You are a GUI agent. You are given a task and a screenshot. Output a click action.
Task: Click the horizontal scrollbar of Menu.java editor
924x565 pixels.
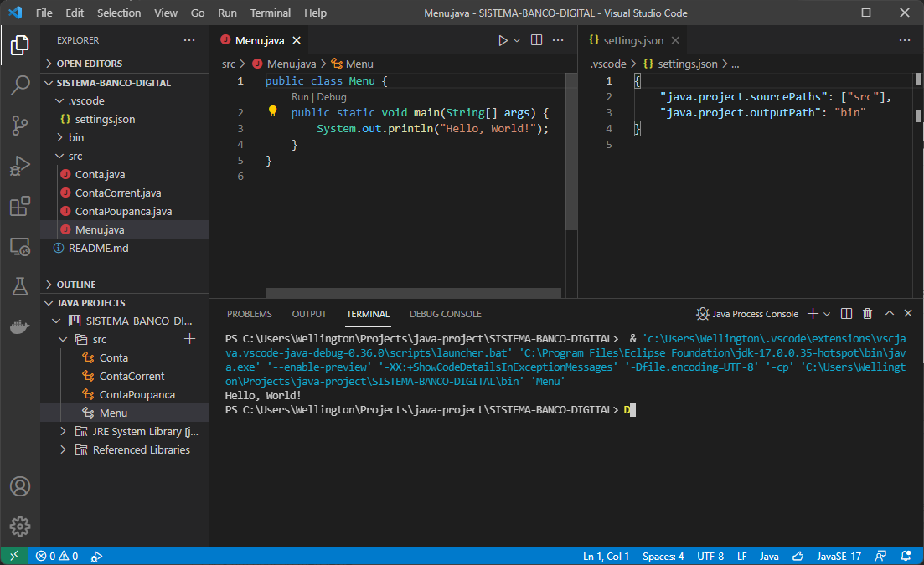pyautogui.click(x=413, y=293)
